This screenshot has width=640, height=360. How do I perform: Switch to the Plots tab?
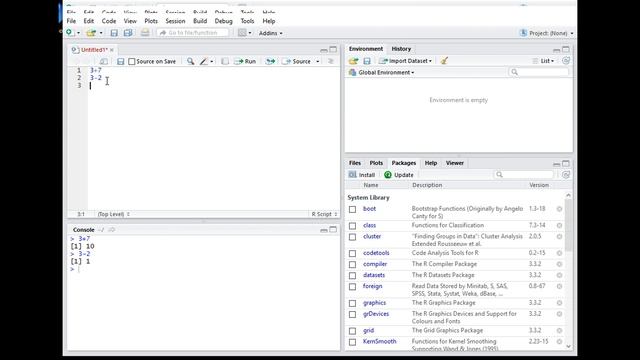tap(376, 163)
